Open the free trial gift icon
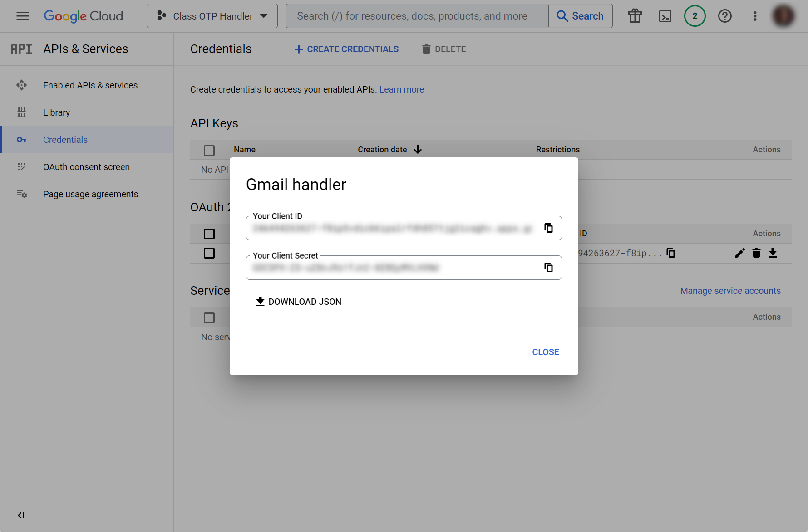The height and width of the screenshot is (532, 808). pyautogui.click(x=635, y=16)
